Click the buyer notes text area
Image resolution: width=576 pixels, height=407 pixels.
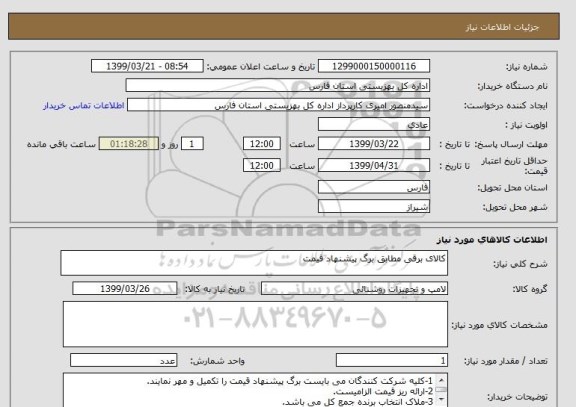tap(255, 390)
